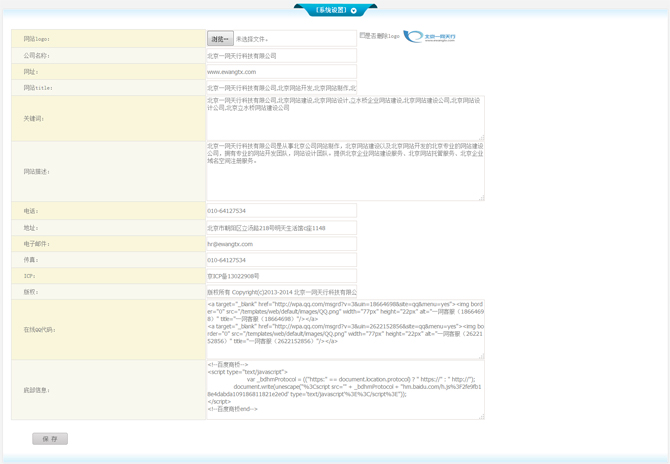Screen dimensions: 670x464
Task: Click resize handle of 网站描述 textarea
Action: point(481,198)
